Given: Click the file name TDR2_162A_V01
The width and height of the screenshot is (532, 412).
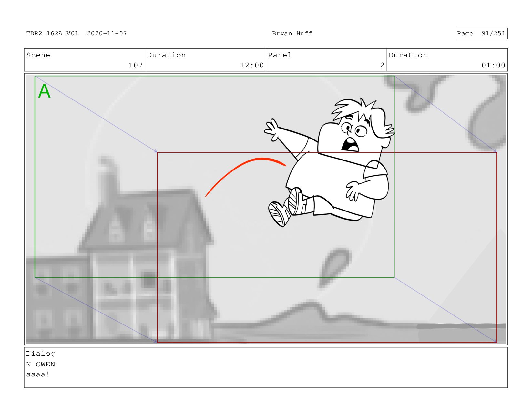Looking at the screenshot, I should (52, 33).
